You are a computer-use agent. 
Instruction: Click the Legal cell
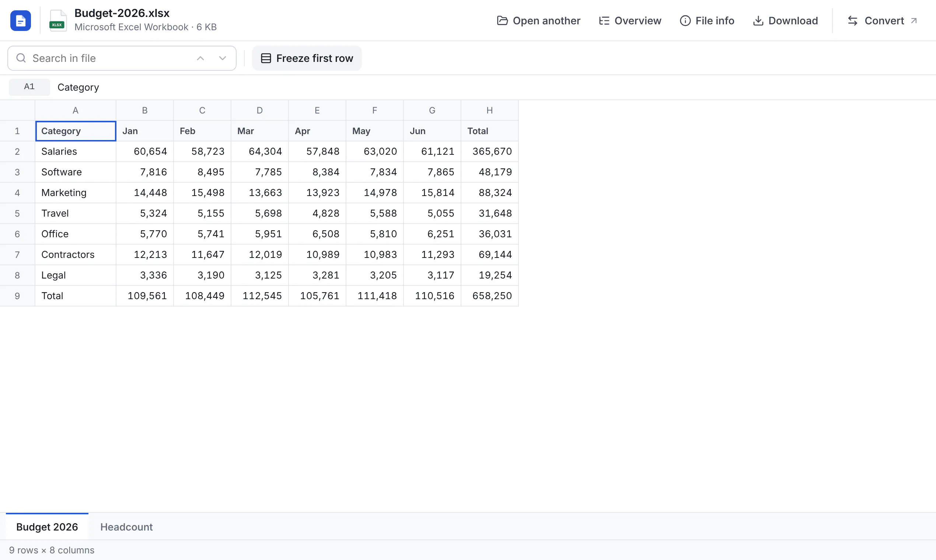click(x=76, y=276)
